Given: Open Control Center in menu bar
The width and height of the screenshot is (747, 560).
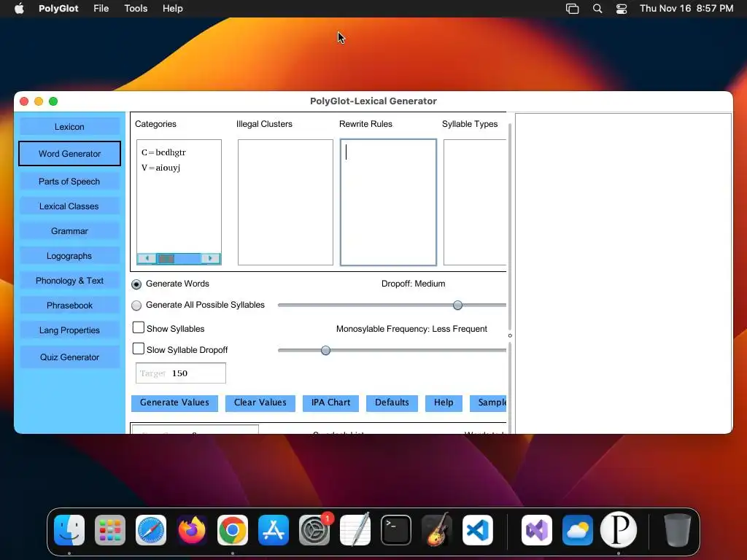Looking at the screenshot, I should click(x=622, y=9).
